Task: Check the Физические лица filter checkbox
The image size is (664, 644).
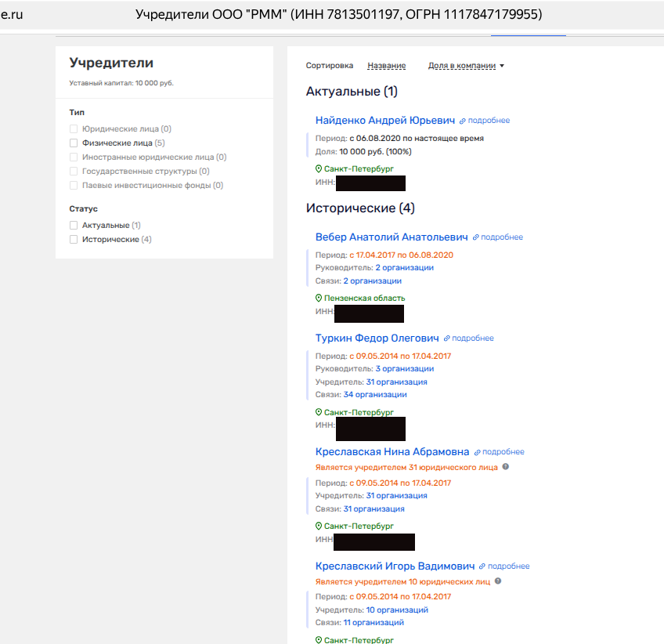Action: tap(74, 143)
